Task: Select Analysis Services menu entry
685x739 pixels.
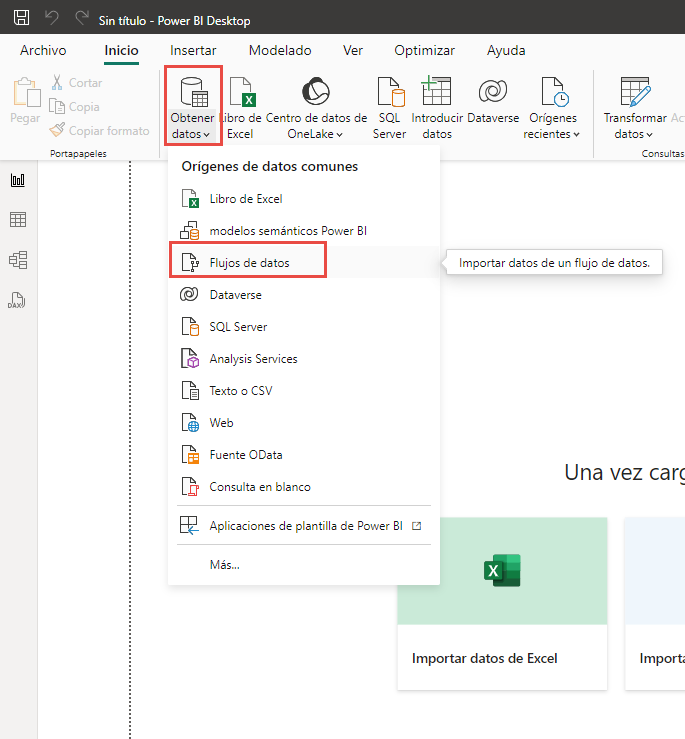Action: pyautogui.click(x=304, y=359)
